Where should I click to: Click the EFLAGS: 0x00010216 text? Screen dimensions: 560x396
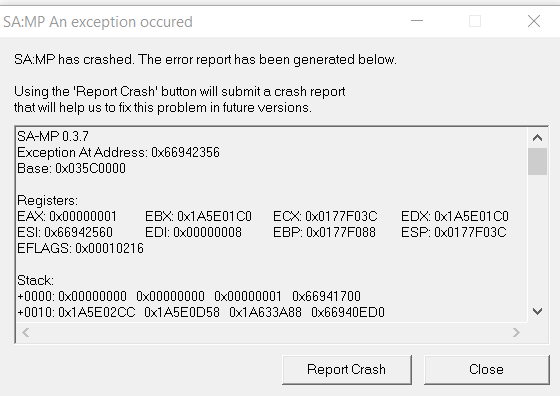click(80, 248)
